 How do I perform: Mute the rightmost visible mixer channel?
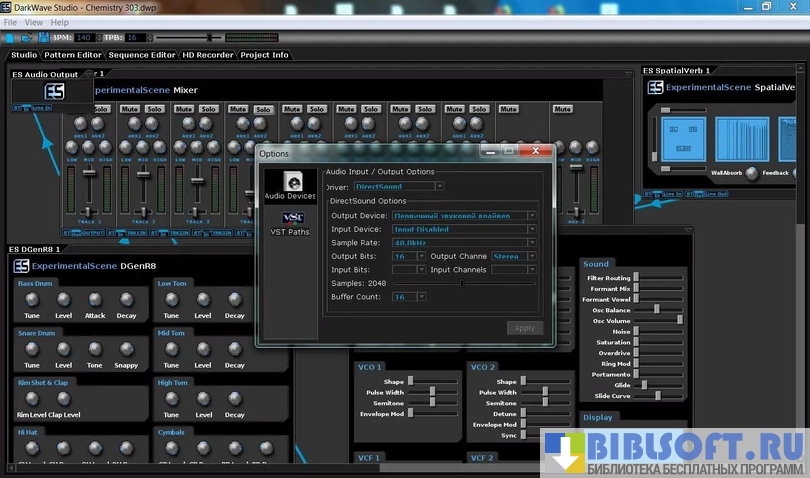(562, 109)
